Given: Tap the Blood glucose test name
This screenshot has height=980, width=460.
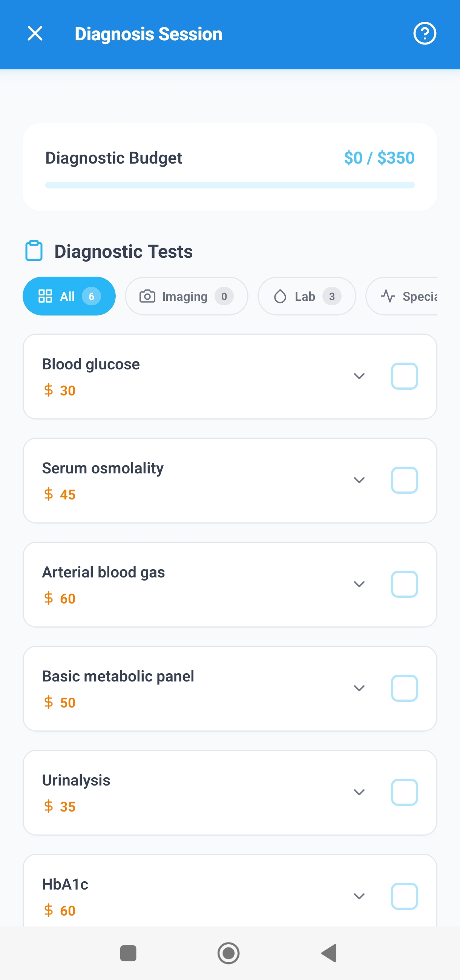Looking at the screenshot, I should click(x=91, y=364).
